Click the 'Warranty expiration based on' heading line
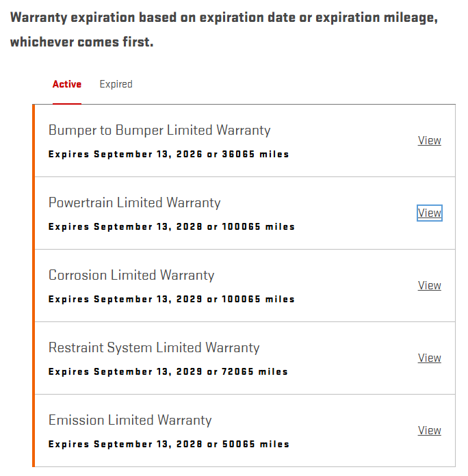 [223, 18]
